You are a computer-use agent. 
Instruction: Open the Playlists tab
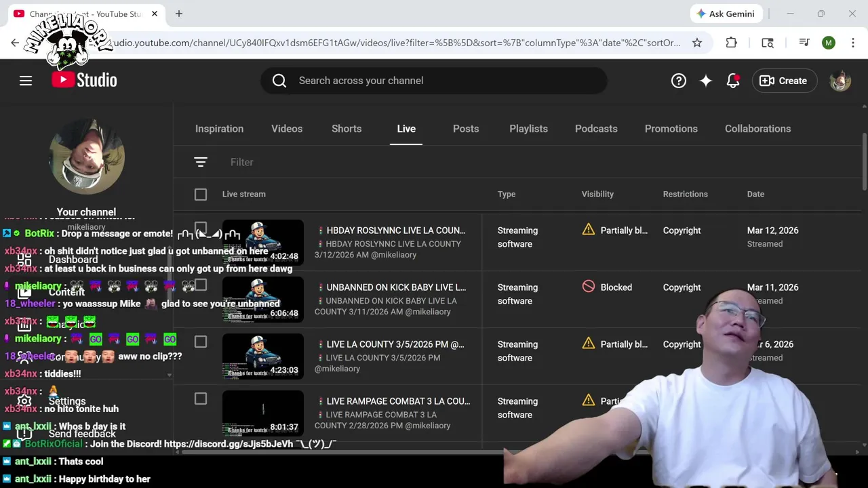point(528,129)
